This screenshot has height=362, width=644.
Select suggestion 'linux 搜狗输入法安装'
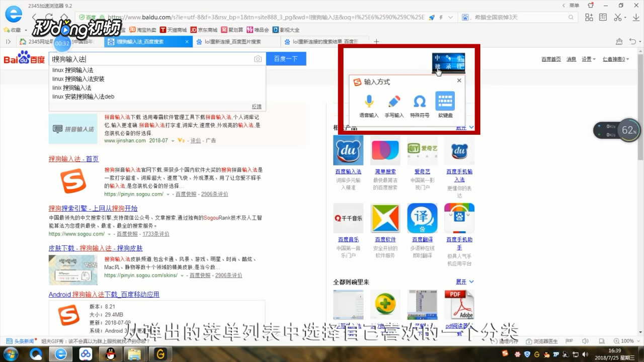click(x=78, y=79)
